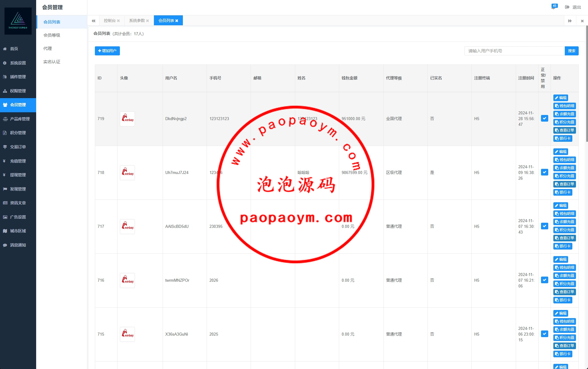The width and height of the screenshot is (588, 369).
Task: Toggle enabled checkbox for member 716
Action: (x=545, y=280)
